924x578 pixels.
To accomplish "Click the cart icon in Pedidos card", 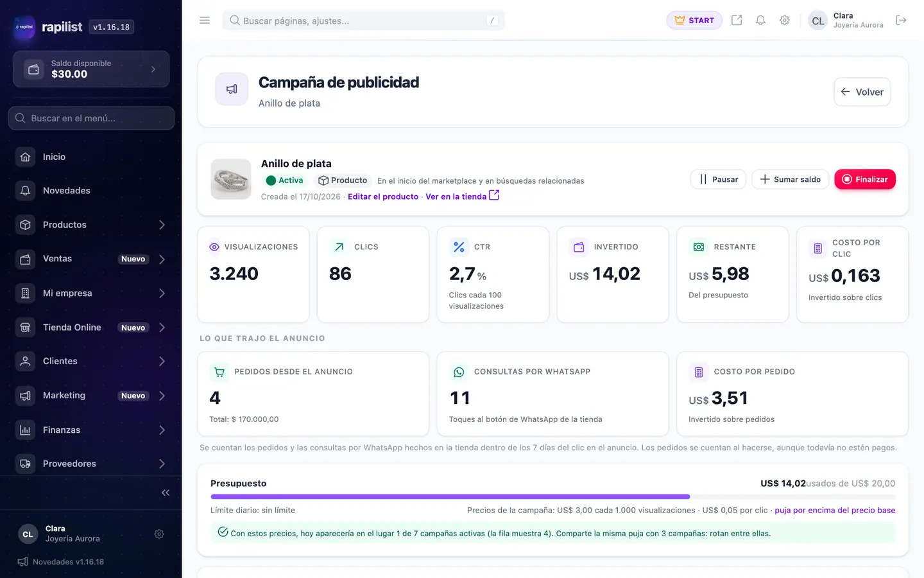I will [219, 372].
